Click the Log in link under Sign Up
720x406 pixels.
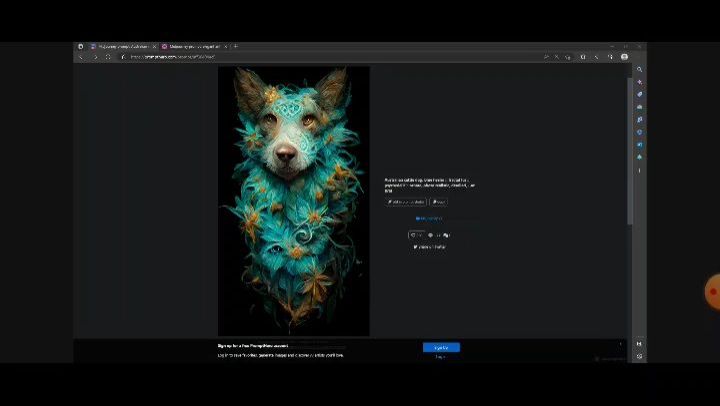point(440,356)
